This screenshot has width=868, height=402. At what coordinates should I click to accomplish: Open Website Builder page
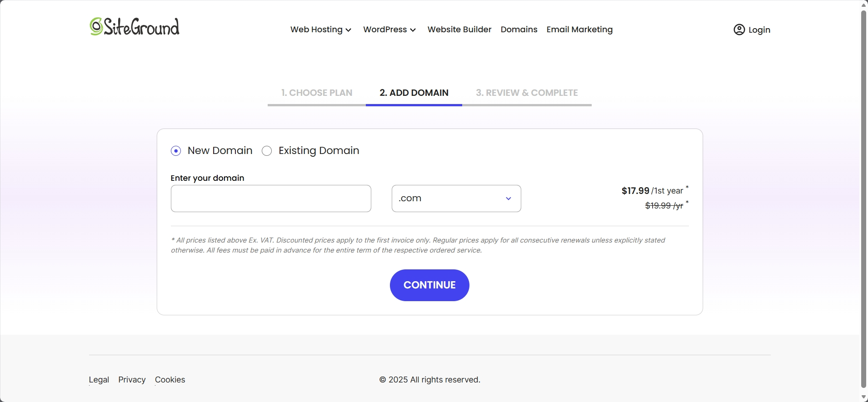click(459, 30)
